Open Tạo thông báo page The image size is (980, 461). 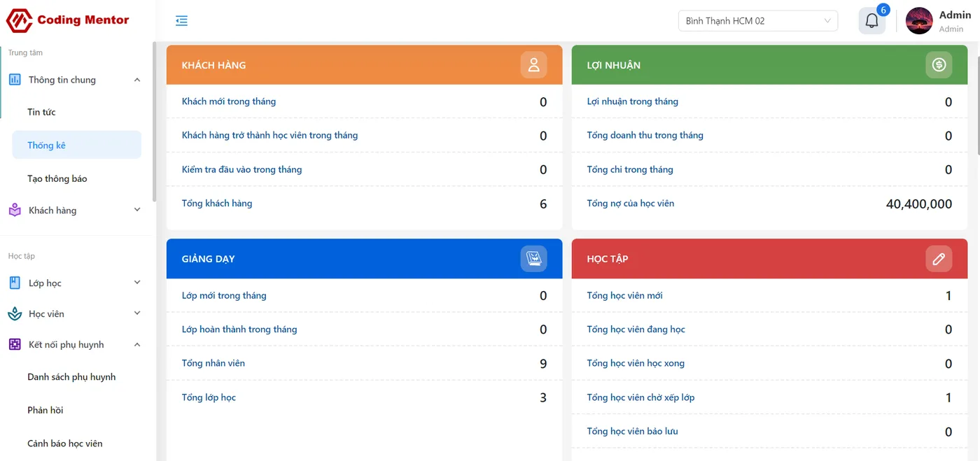click(57, 178)
